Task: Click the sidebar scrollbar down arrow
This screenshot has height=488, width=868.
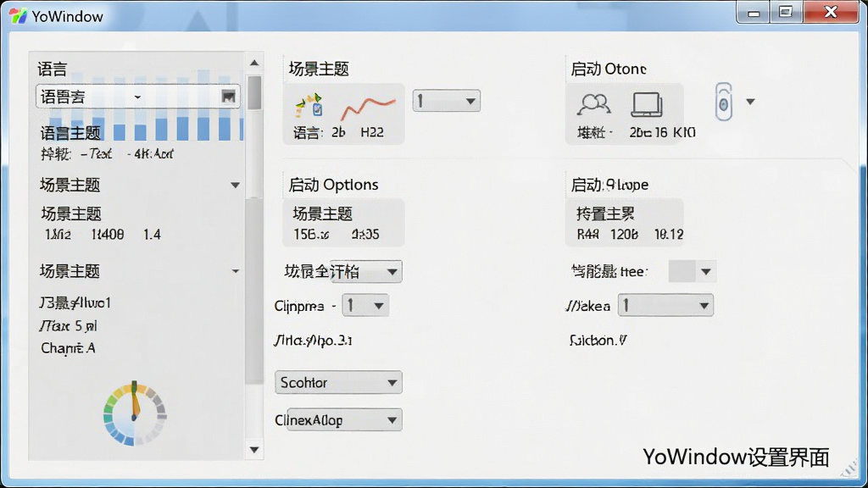Action: point(254,450)
